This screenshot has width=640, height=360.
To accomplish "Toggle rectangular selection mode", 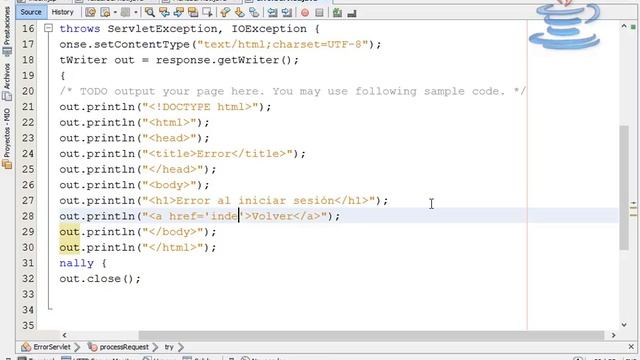I will (207, 13).
